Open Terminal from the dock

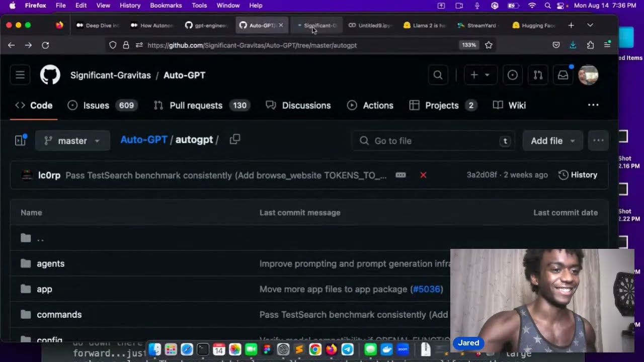pos(203,349)
